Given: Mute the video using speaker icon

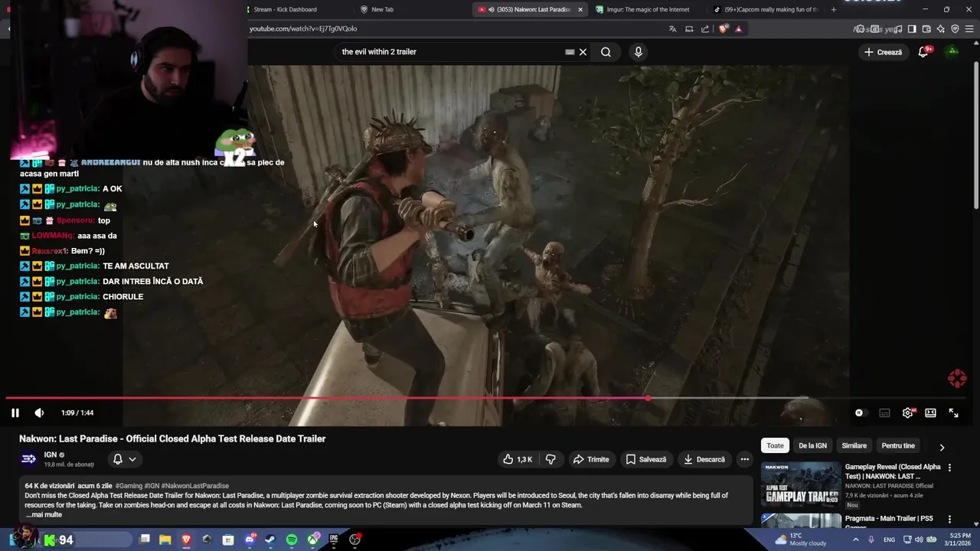Looking at the screenshot, I should tap(39, 412).
